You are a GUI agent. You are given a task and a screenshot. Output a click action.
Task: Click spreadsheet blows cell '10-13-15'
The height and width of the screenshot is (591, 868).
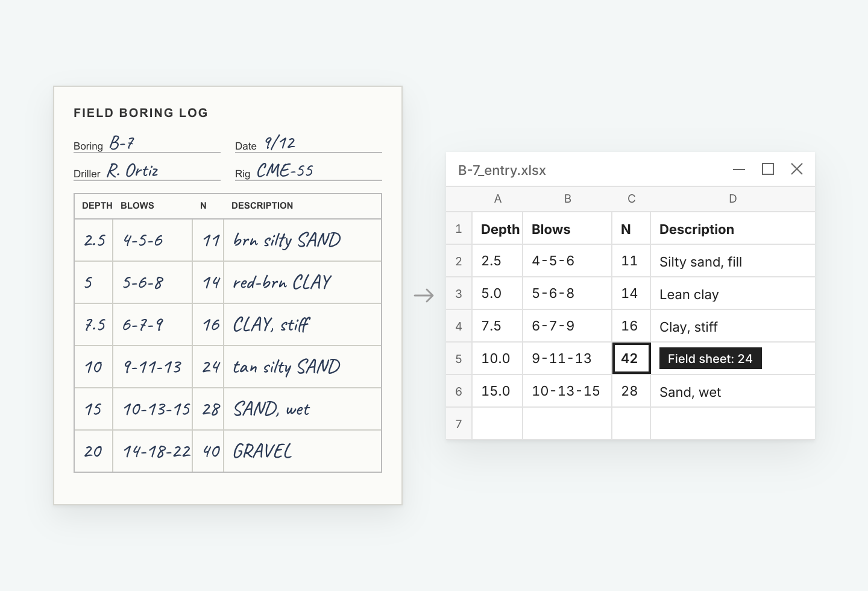point(567,391)
